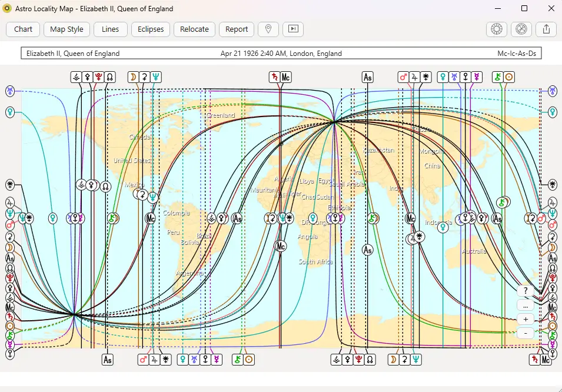
Task: Select teal Venus circle on left margin
Action: pyautogui.click(x=10, y=112)
